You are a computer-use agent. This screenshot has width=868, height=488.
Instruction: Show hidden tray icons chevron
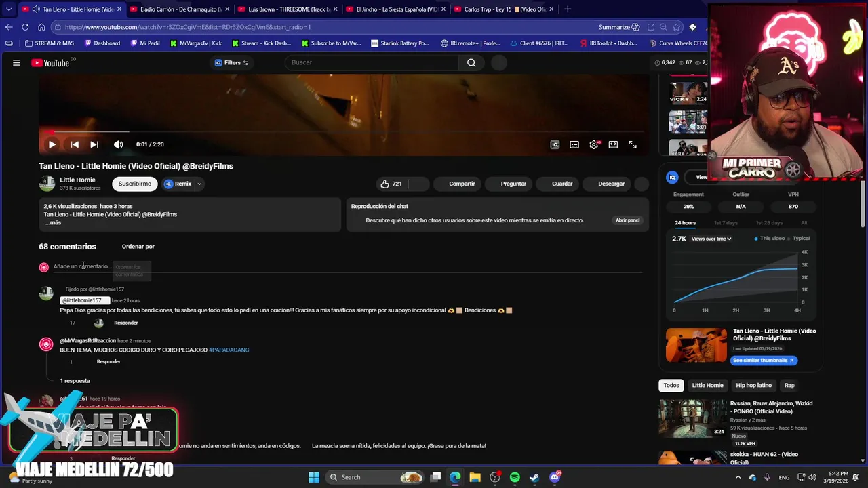click(738, 477)
